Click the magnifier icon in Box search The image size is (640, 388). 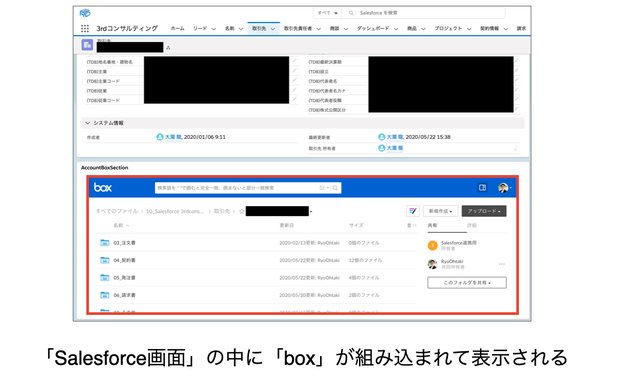click(x=335, y=188)
